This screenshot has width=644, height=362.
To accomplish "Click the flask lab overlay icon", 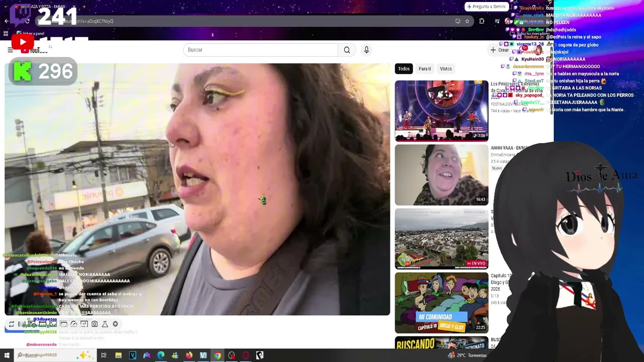I will [105, 324].
